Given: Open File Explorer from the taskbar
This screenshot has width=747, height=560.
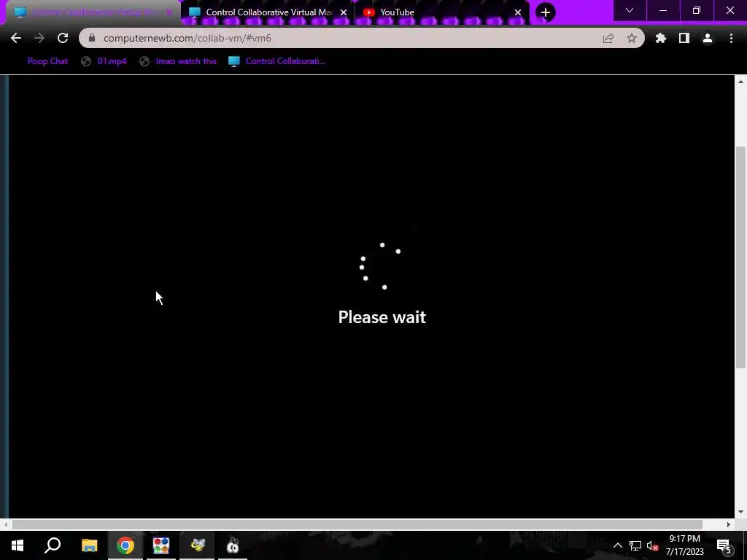Looking at the screenshot, I should click(x=90, y=545).
